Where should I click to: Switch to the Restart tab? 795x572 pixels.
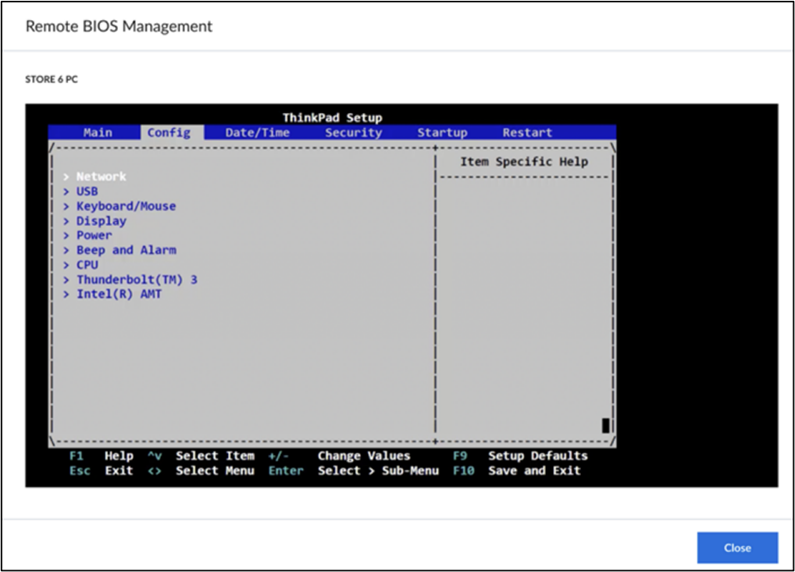tap(527, 132)
